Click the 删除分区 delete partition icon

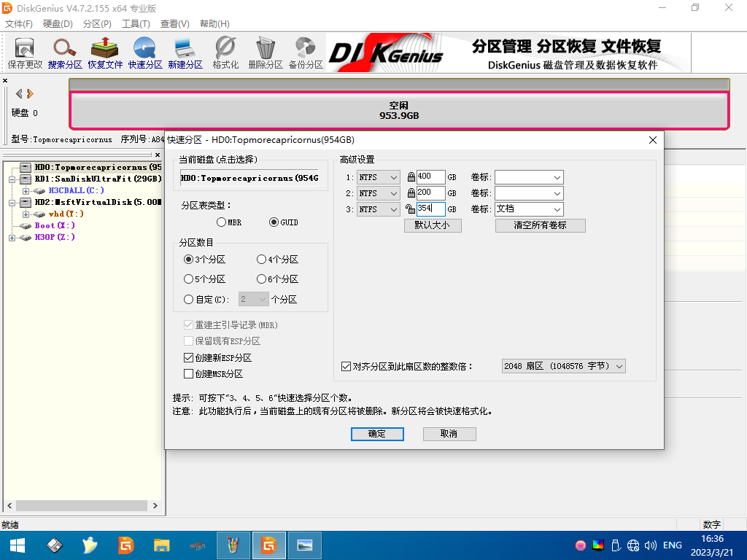click(x=266, y=52)
